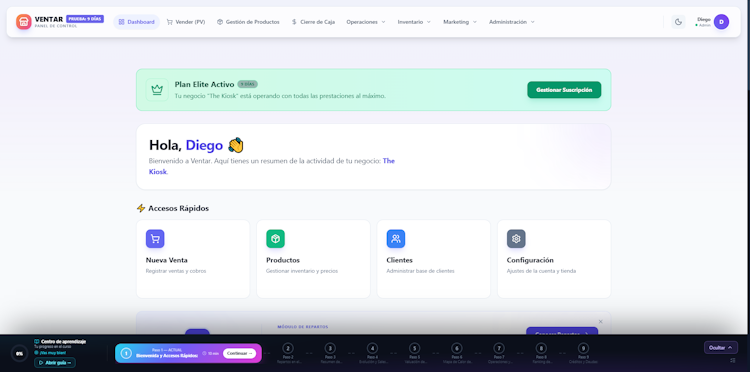Click the Gestionar Suscripción button
Viewport: 750px width, 372px height.
click(564, 90)
